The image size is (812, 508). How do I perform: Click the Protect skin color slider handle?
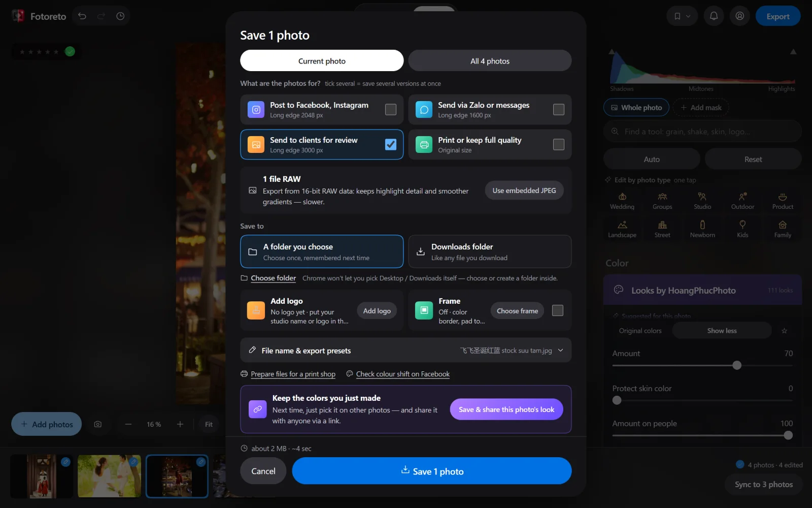coord(617,400)
